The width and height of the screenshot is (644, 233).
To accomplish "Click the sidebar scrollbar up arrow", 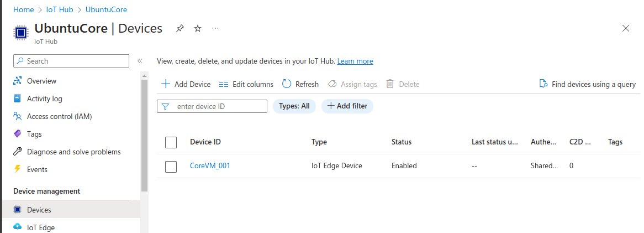I will tap(144, 76).
